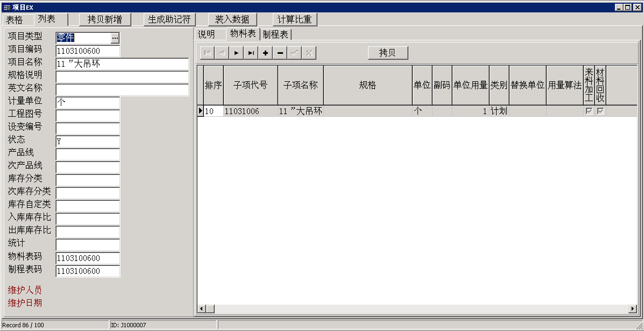This screenshot has height=331, width=644.
Task: Delete row with minus button
Action: (280, 53)
